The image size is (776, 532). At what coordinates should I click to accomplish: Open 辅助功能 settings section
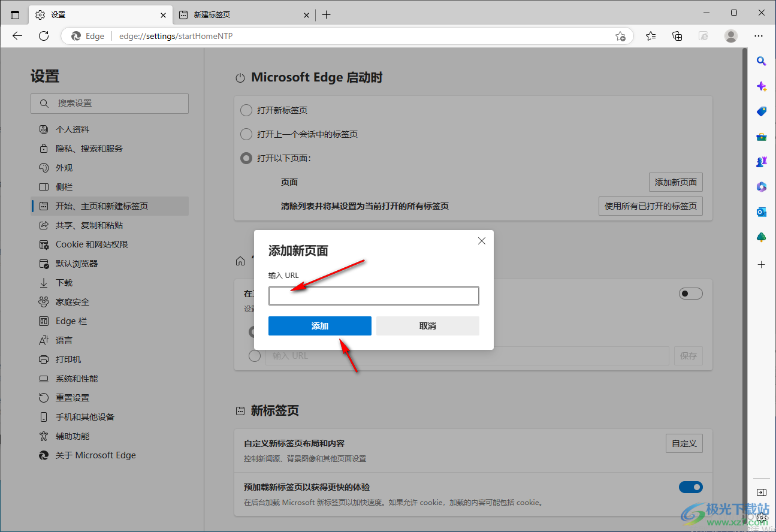(x=110, y=436)
